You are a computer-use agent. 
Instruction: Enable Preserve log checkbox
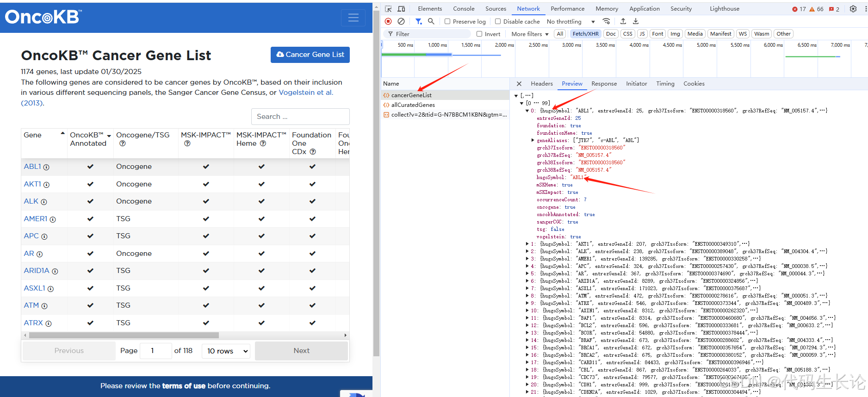point(447,21)
